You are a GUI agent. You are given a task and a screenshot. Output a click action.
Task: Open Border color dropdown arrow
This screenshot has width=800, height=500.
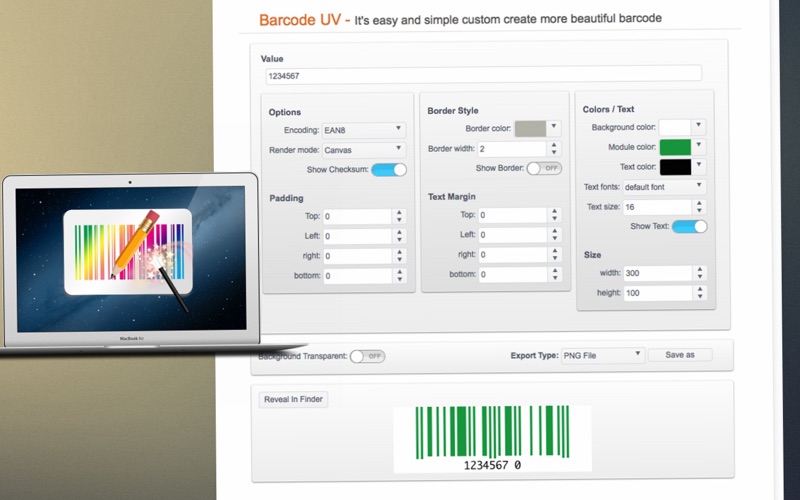[554, 128]
